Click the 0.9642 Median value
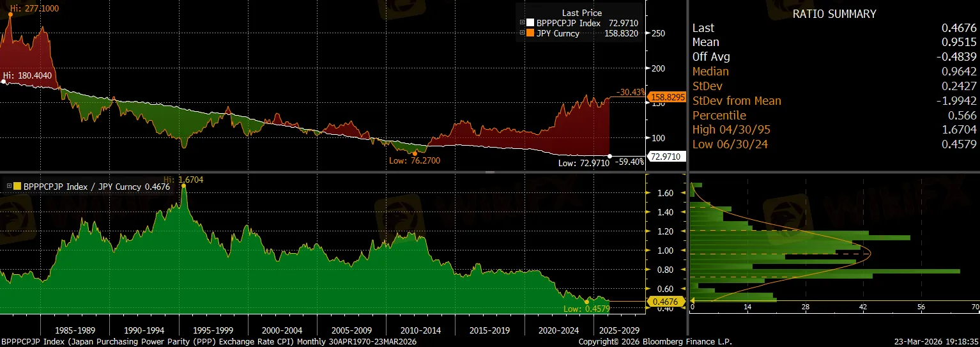The height and width of the screenshot is (347, 980). point(959,72)
